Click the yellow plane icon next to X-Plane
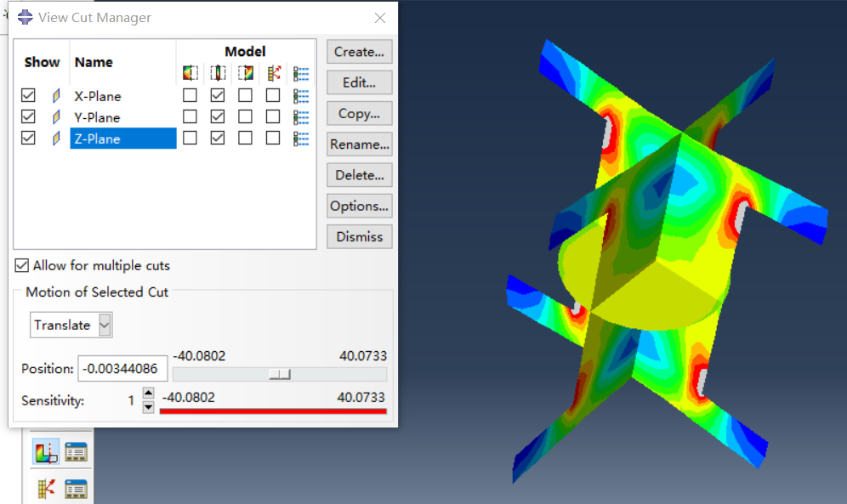This screenshot has width=847, height=504. (x=56, y=96)
